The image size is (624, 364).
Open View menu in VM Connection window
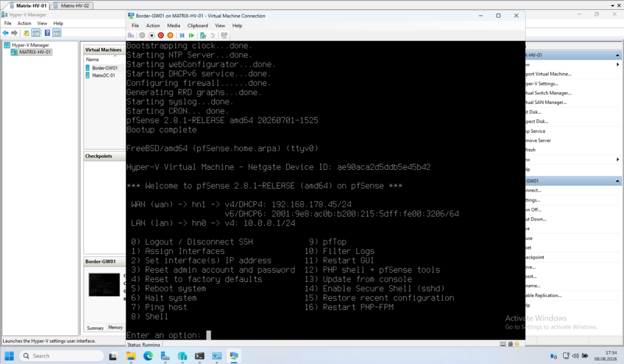(220, 26)
